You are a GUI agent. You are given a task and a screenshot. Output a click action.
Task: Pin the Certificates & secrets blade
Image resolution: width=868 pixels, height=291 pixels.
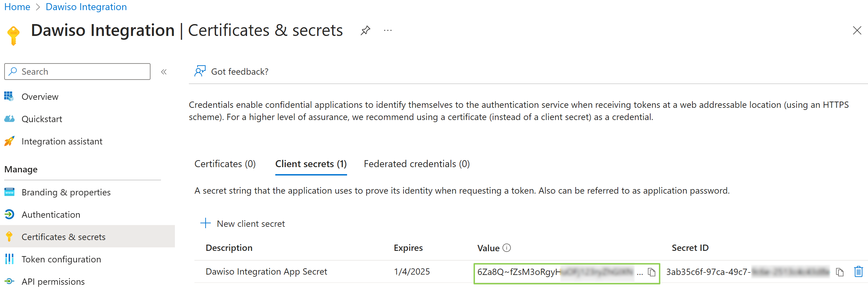coord(365,30)
